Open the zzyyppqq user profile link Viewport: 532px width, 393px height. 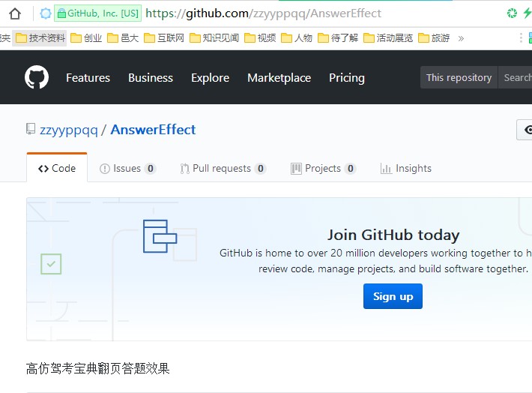point(68,130)
